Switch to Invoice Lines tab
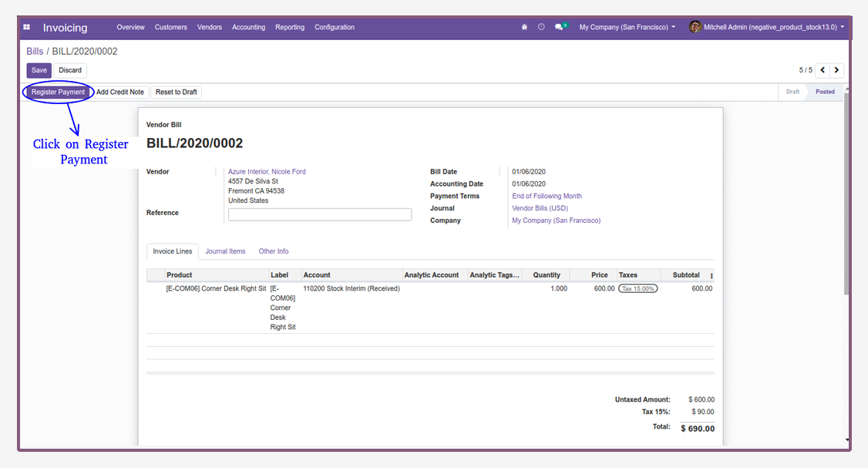The width and height of the screenshot is (868, 468). click(172, 251)
